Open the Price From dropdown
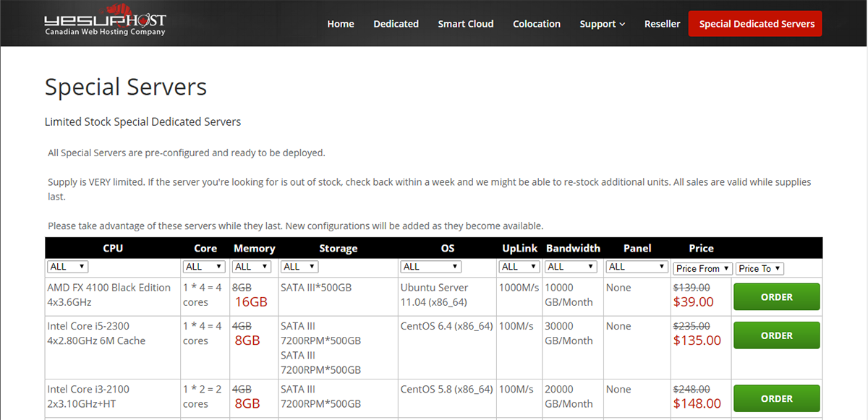868x420 pixels. [702, 268]
